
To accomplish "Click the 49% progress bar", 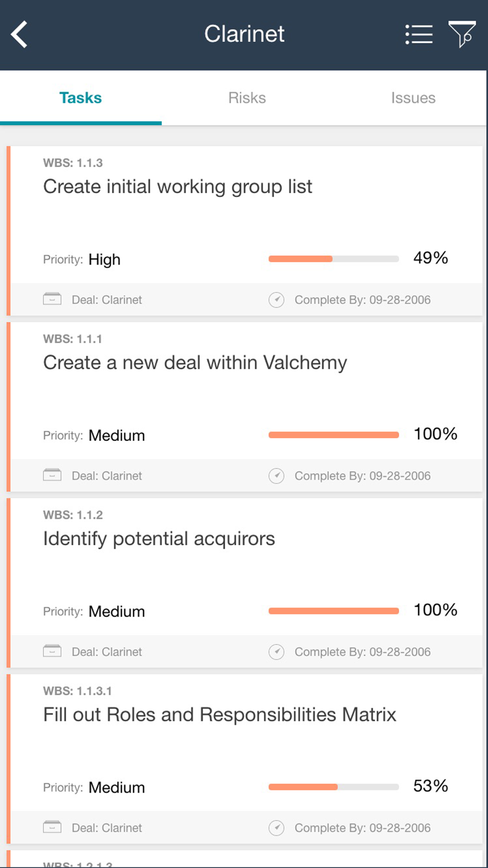I will [334, 259].
